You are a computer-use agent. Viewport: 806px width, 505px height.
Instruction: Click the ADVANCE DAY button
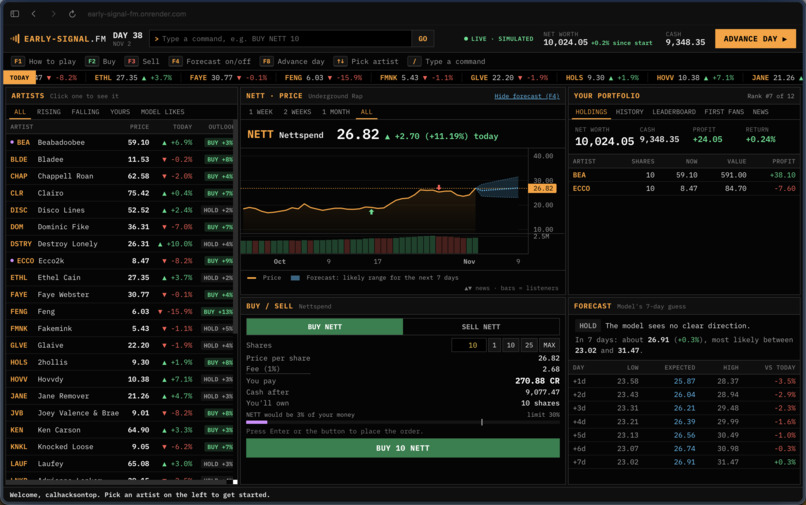[x=755, y=39]
